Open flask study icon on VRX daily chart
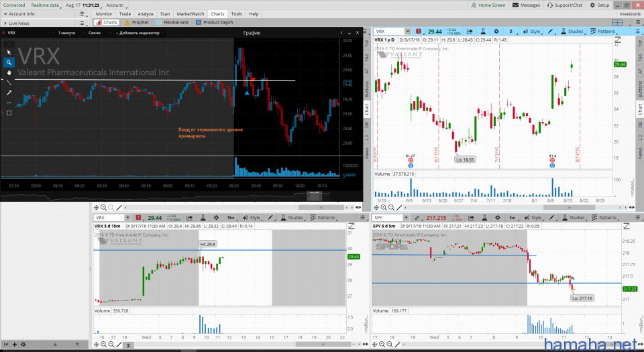Screen dimensions: 644x352 (x=483, y=32)
